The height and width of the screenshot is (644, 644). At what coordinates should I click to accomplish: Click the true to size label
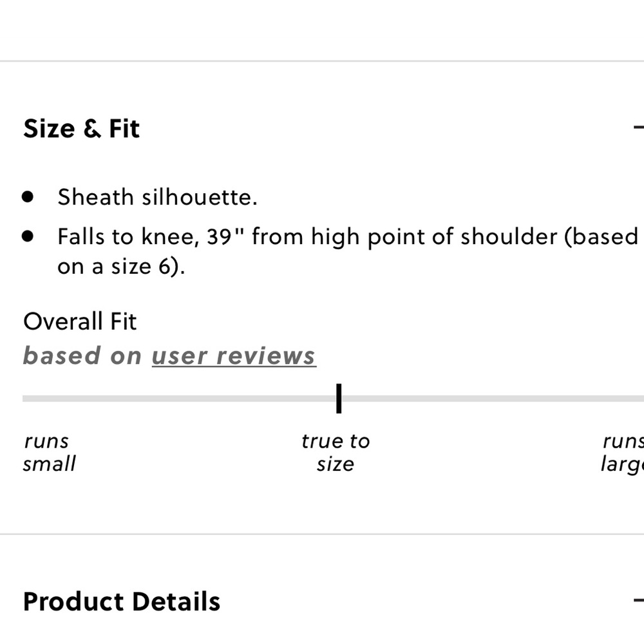[x=336, y=453]
